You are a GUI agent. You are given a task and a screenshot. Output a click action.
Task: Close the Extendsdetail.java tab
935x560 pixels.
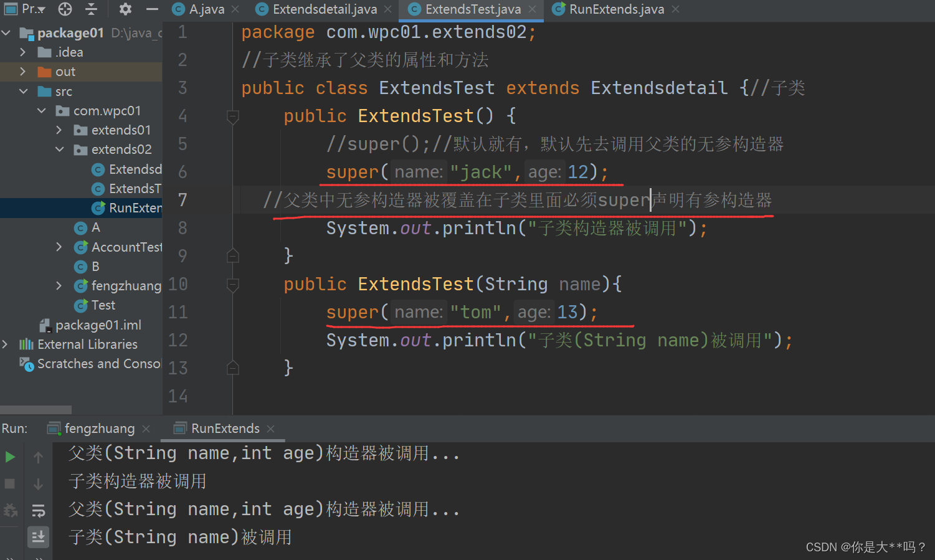(387, 9)
